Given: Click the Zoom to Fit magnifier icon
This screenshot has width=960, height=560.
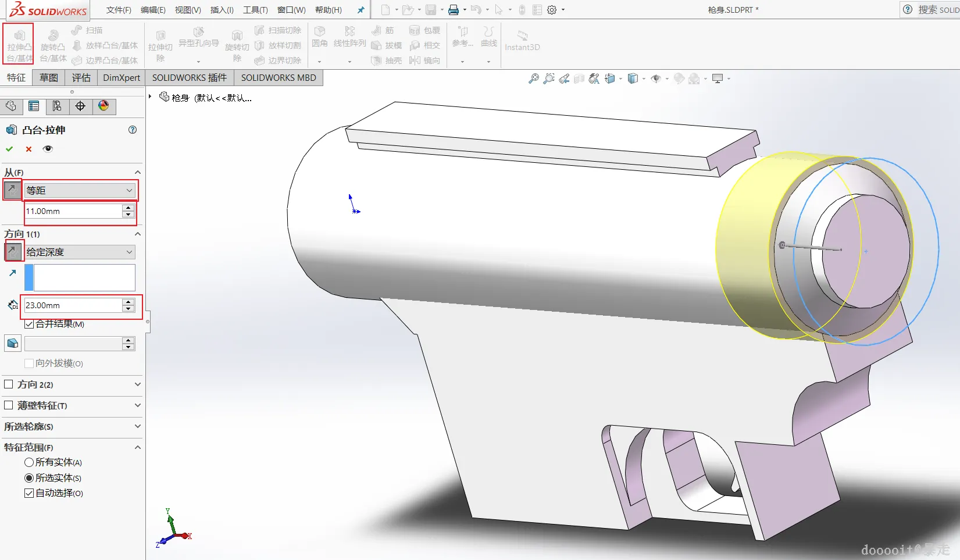Looking at the screenshot, I should 533,79.
